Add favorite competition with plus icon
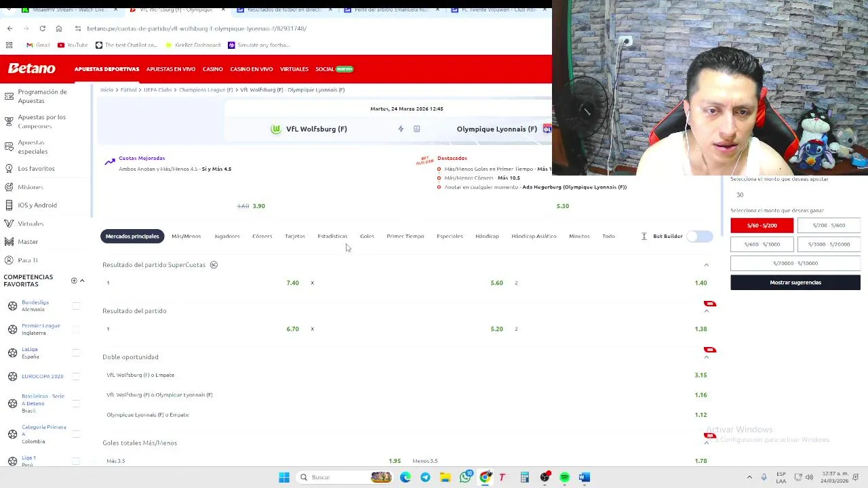Viewport: 868px width, 488px height. coord(74,281)
